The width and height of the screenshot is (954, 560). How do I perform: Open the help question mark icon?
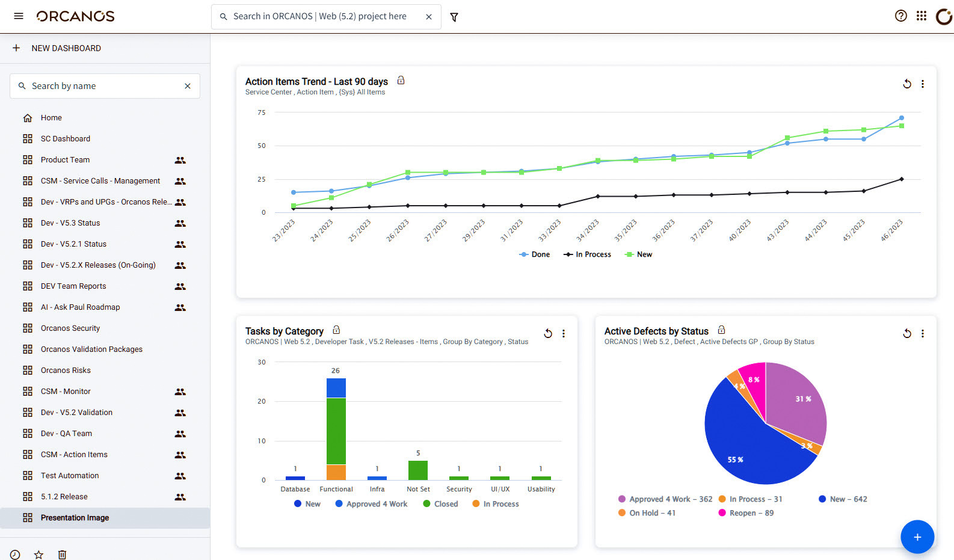900,16
